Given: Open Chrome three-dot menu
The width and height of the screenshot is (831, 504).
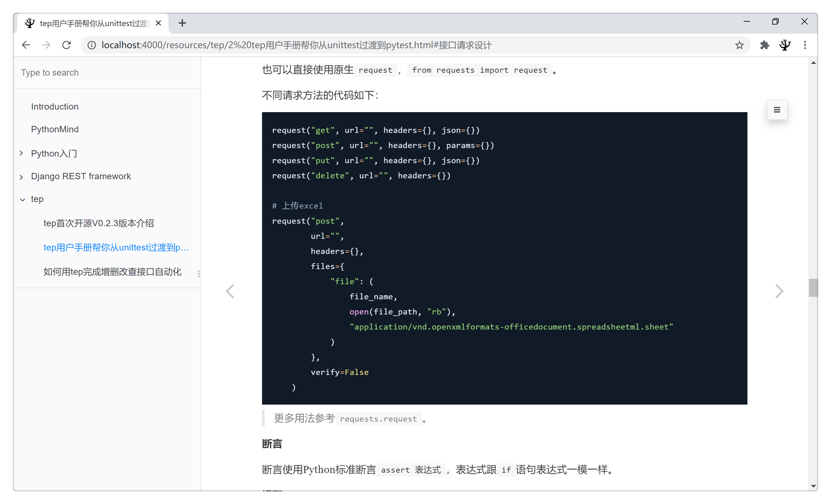Looking at the screenshot, I should 805,45.
